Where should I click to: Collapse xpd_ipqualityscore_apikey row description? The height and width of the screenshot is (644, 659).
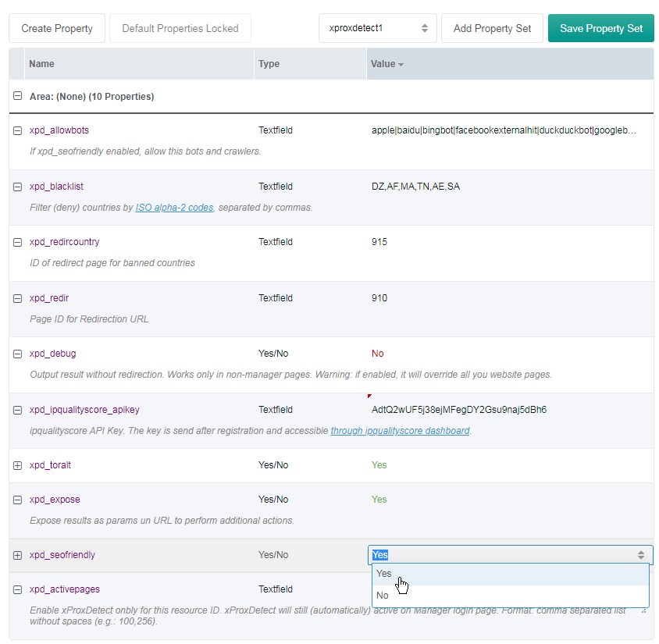click(17, 410)
